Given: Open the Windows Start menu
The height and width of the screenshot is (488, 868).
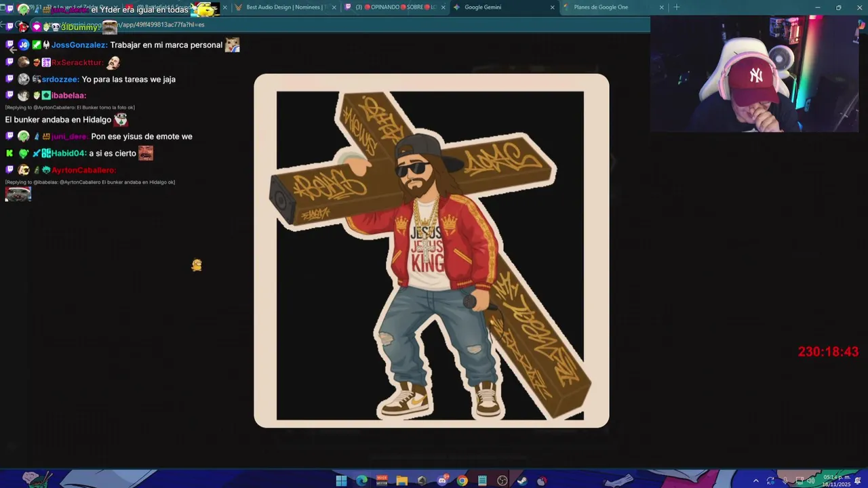Looking at the screenshot, I should [x=341, y=481].
